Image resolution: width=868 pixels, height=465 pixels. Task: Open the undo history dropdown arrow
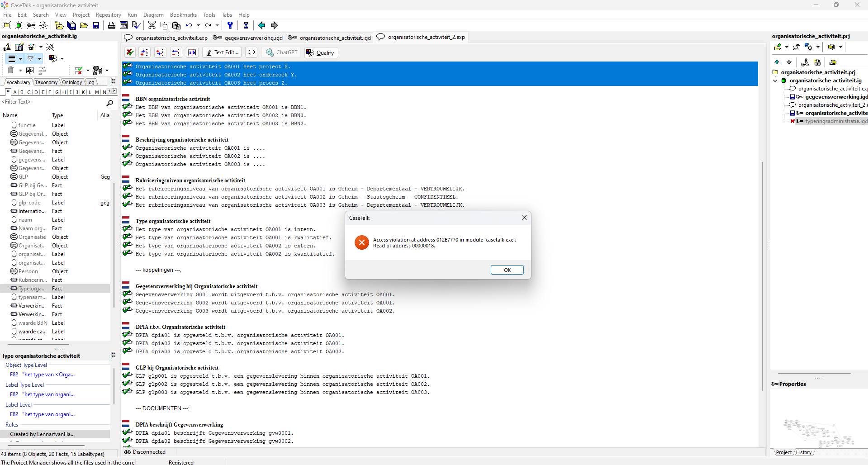(x=198, y=25)
